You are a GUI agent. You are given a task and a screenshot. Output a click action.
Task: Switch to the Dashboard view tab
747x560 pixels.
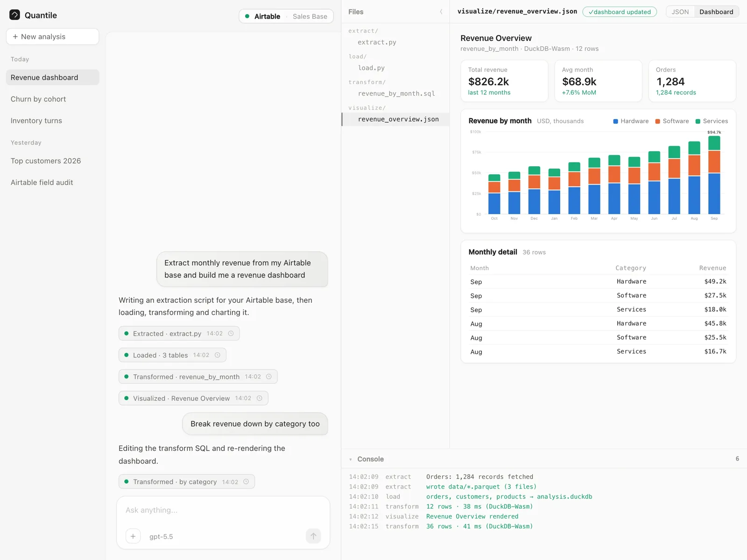click(x=716, y=12)
